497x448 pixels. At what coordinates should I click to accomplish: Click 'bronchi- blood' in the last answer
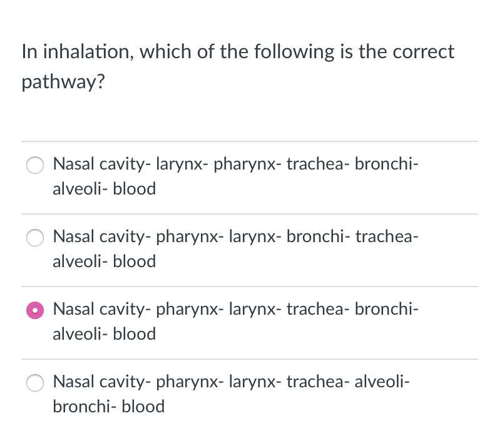click(109, 407)
